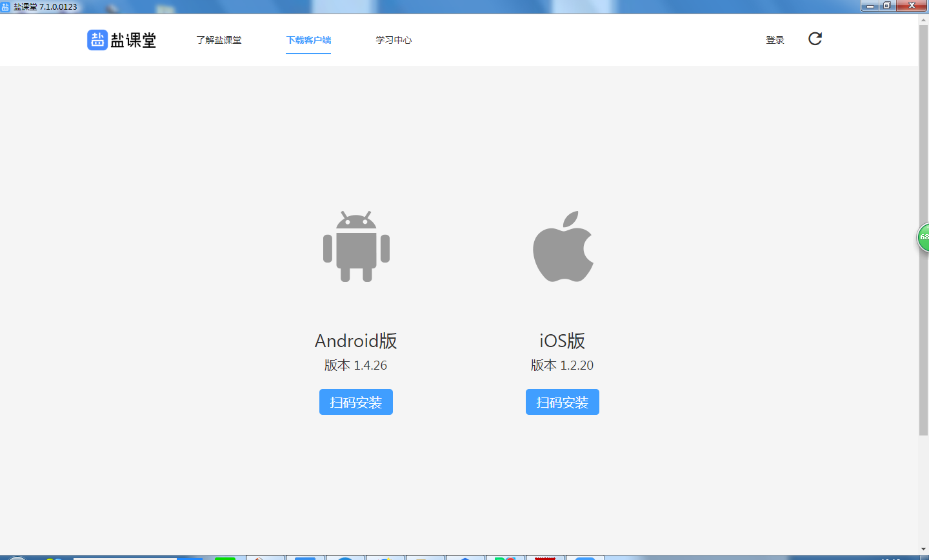Click the scrollbar up arrow
Image resolution: width=929 pixels, height=560 pixels.
point(923,19)
